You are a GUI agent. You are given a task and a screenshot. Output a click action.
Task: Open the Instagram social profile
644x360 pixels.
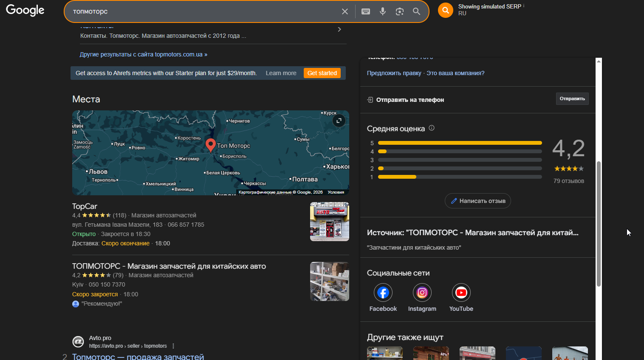pyautogui.click(x=422, y=293)
